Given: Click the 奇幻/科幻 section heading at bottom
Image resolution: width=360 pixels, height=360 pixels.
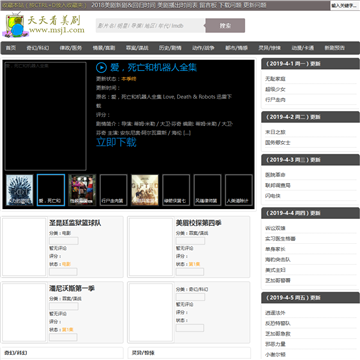Looking at the screenshot, I should coord(16,353).
